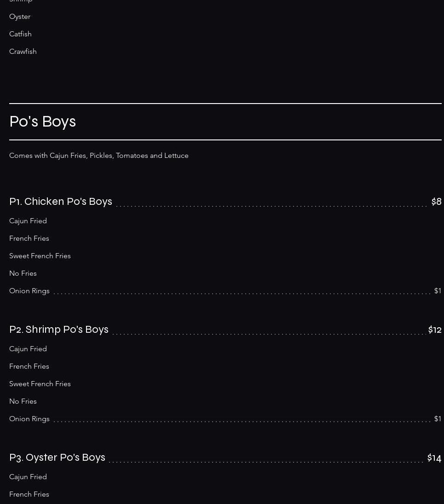
Task: Pick No Fries under Shrimp Po's Boys
Action: 23,401
